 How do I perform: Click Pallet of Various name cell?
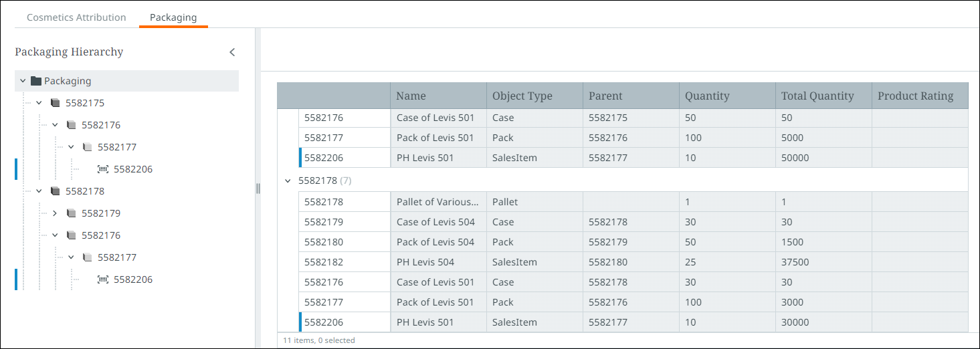pos(437,202)
